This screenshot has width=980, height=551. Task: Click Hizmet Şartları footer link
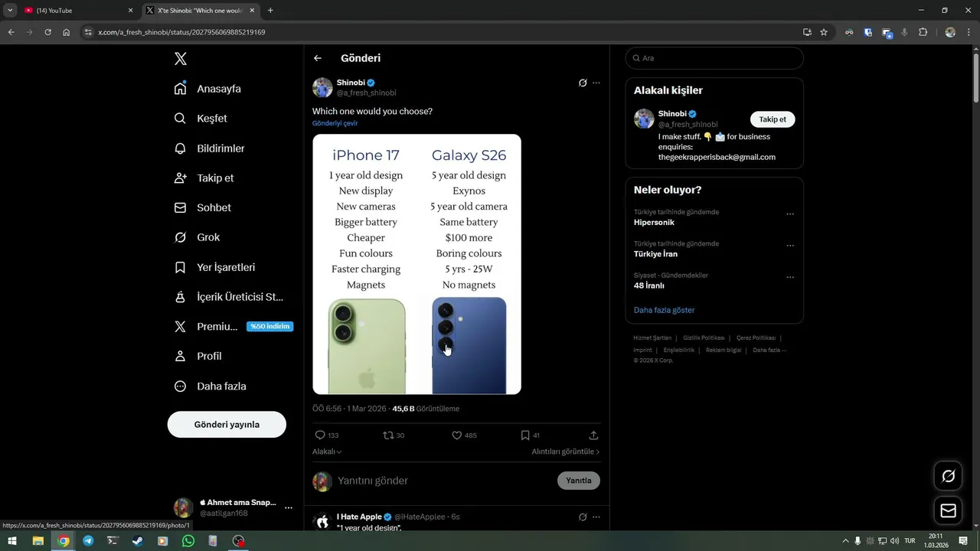pyautogui.click(x=652, y=337)
